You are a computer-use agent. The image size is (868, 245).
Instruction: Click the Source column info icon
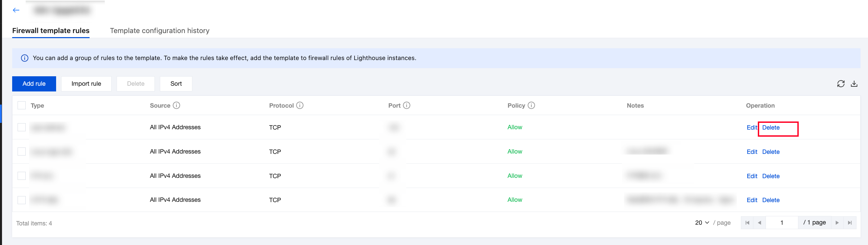pos(176,105)
